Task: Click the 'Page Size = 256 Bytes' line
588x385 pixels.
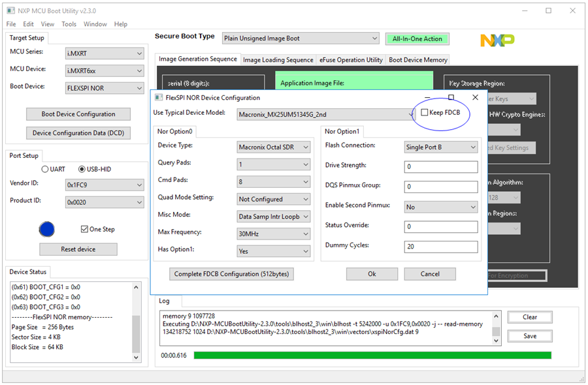Action: [42, 327]
